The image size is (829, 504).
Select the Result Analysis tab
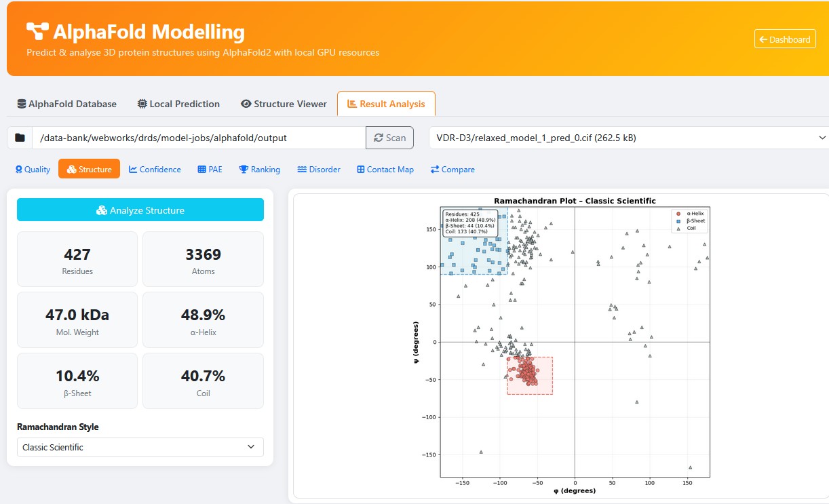[x=386, y=104]
